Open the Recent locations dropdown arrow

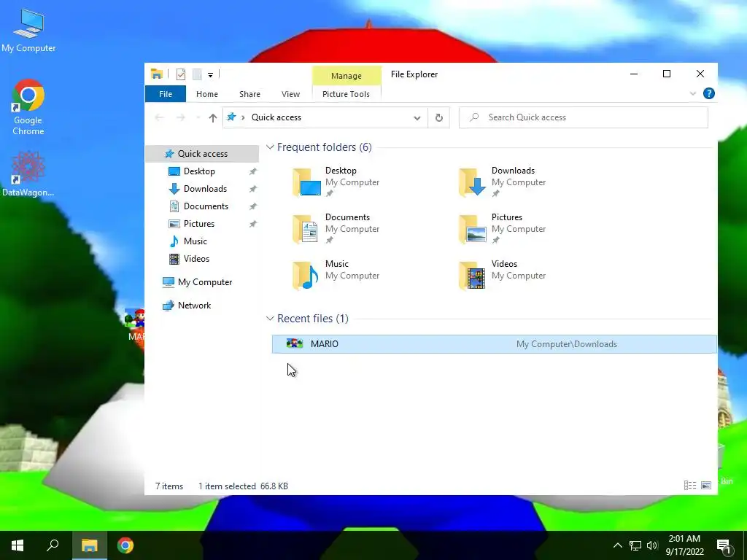pos(198,117)
